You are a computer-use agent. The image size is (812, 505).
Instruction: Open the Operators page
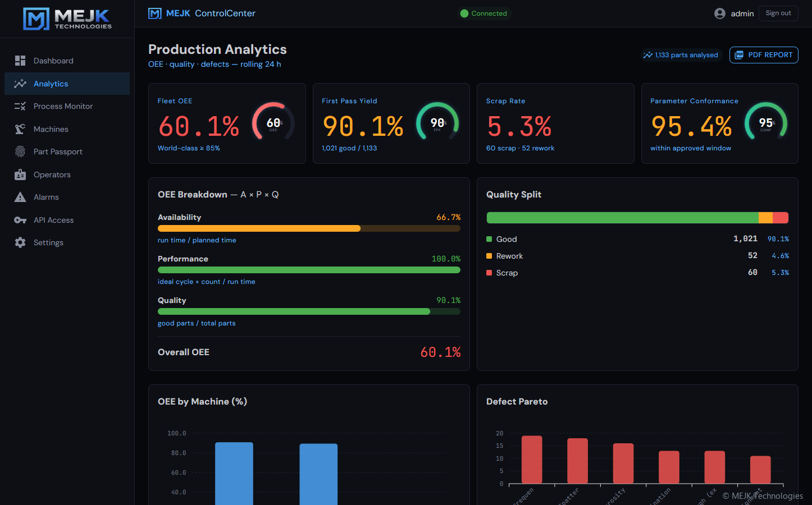[67, 175]
